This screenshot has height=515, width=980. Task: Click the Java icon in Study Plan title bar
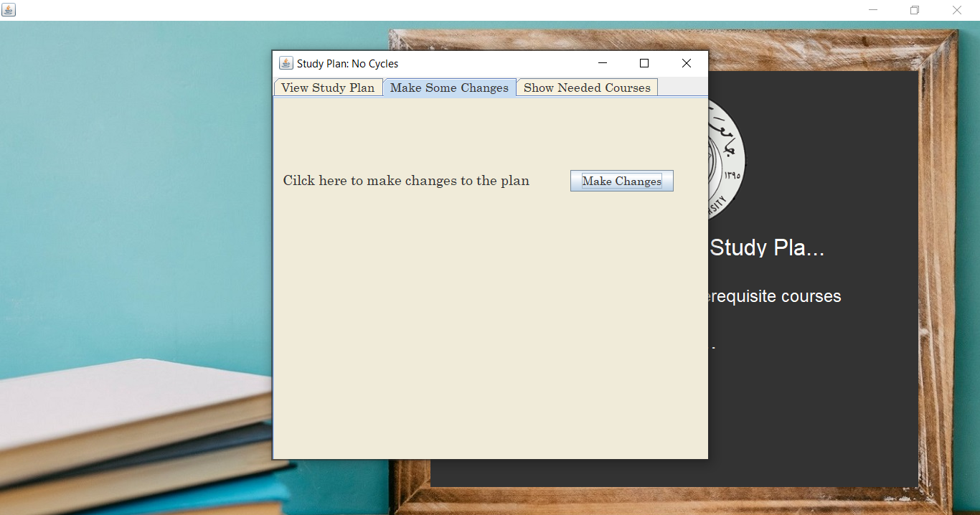coord(286,63)
